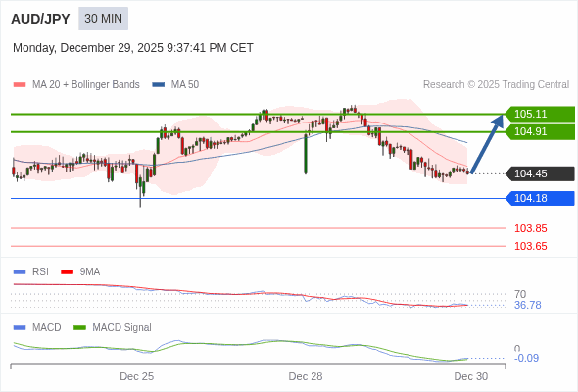Click the MACD blue legend swatch
Screen dimensions: 578x392
coord(20,328)
